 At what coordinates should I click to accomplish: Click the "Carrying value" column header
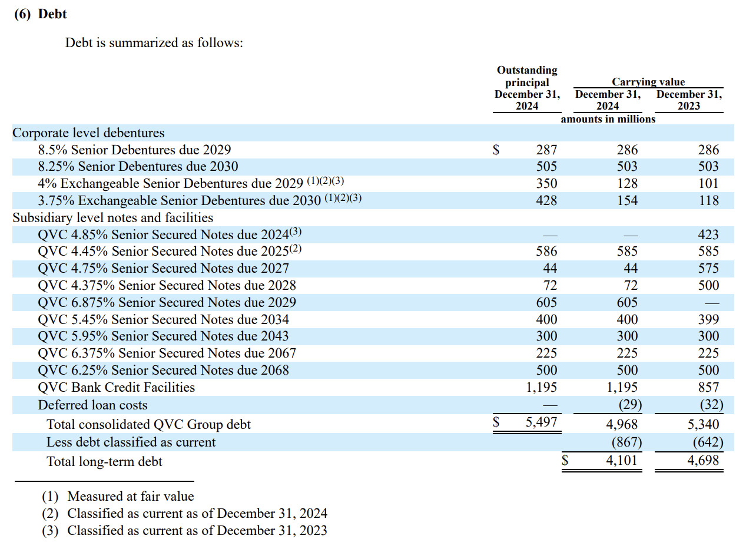(648, 82)
